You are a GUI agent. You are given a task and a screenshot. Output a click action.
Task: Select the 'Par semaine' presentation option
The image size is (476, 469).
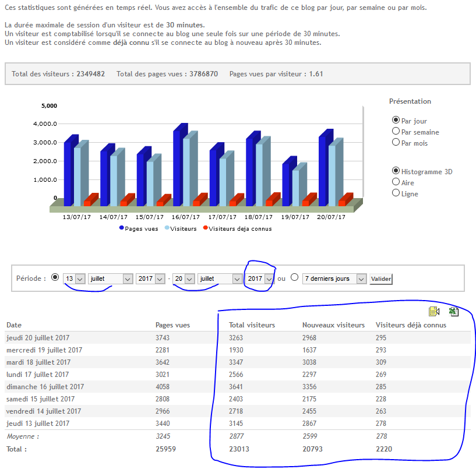[x=396, y=131]
